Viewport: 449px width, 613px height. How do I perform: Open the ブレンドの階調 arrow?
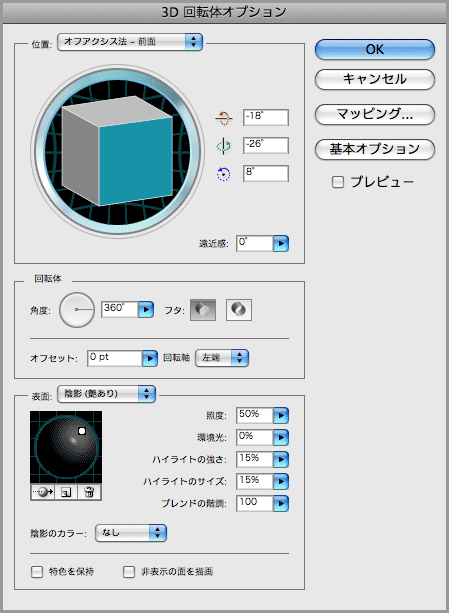tap(281, 504)
